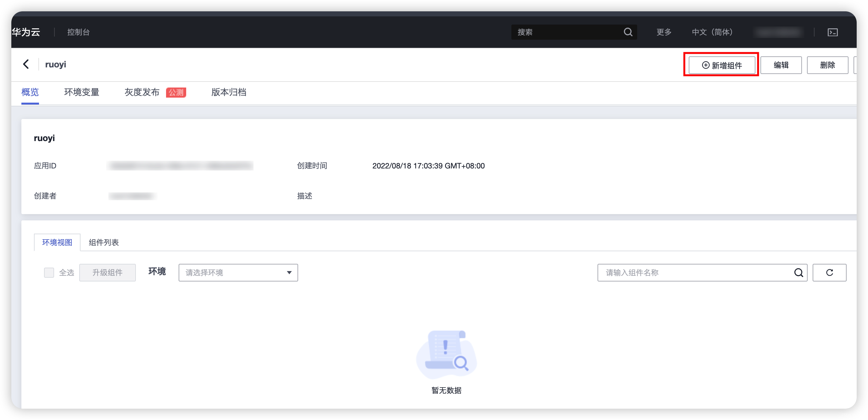The image size is (868, 420).
Task: Click the component name search magnifier icon
Action: click(798, 273)
